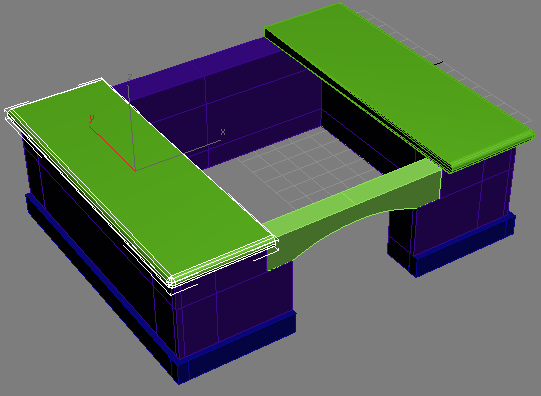Select the red Y axis line
The width and height of the screenshot is (541, 396).
[112, 148]
